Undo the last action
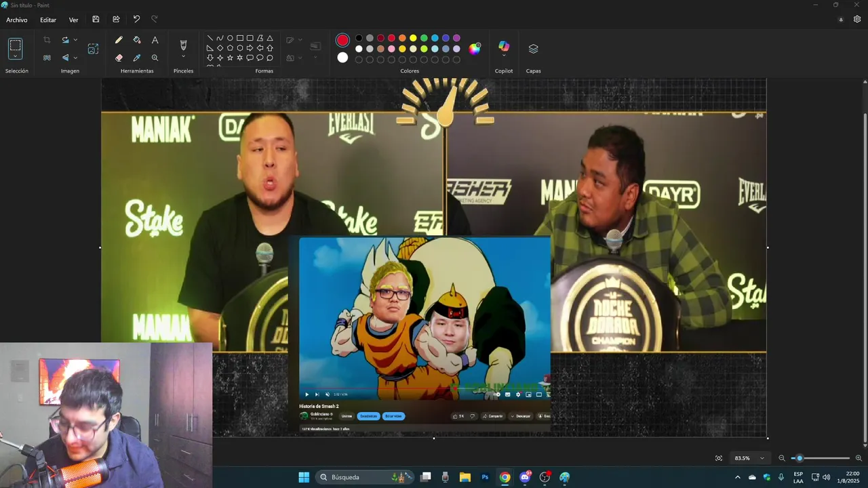The width and height of the screenshot is (868, 488). (136, 20)
